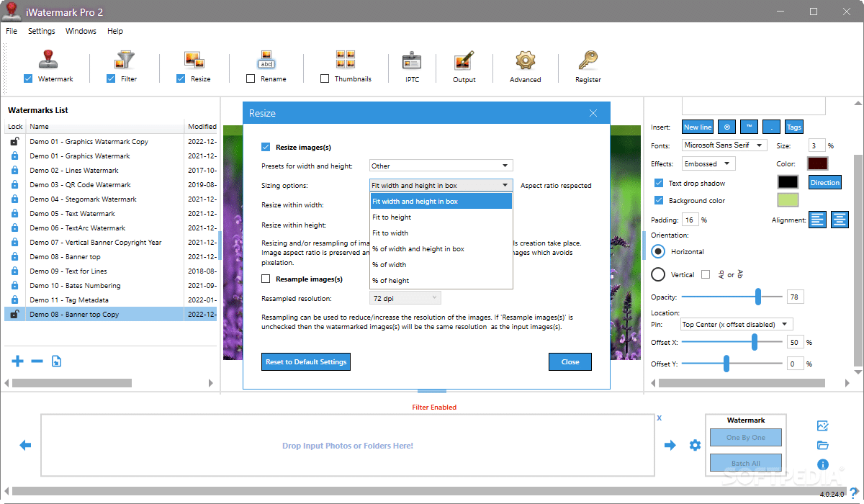This screenshot has width=864, height=504.
Task: Toggle the Watermark checkbox in toolbar
Action: 28,78
